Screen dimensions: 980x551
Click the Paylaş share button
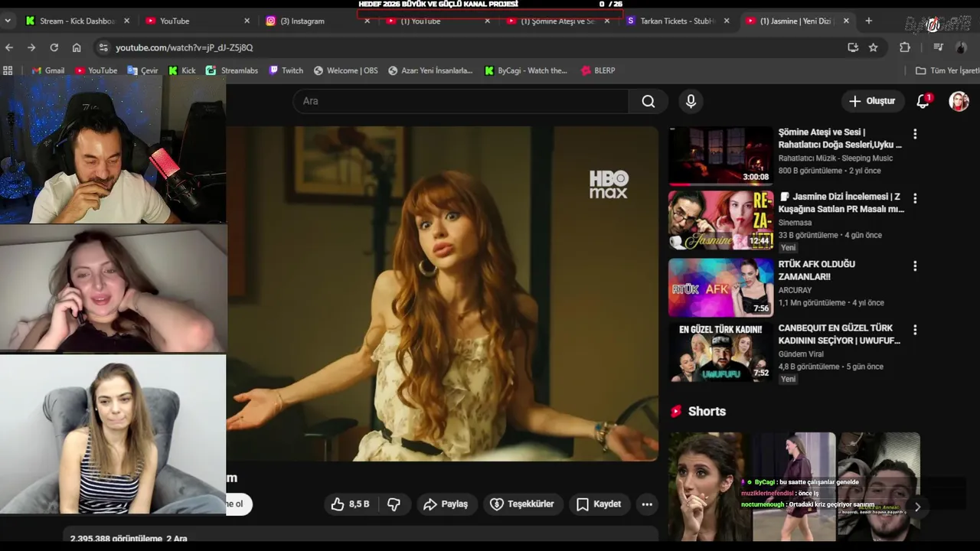click(x=446, y=504)
